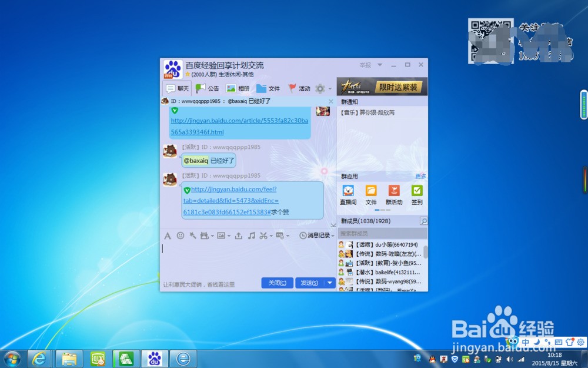The height and width of the screenshot is (368, 588).
Task: Expand the send button options arrow
Action: (x=330, y=283)
